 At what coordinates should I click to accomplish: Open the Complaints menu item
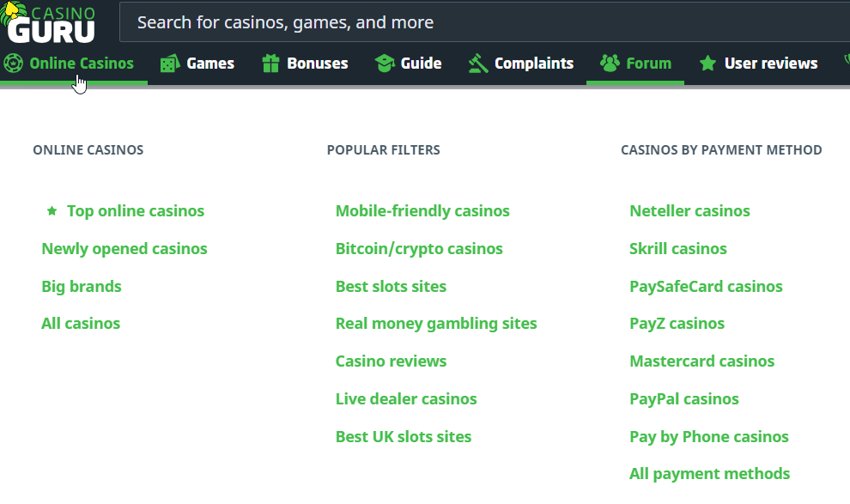coord(533,64)
